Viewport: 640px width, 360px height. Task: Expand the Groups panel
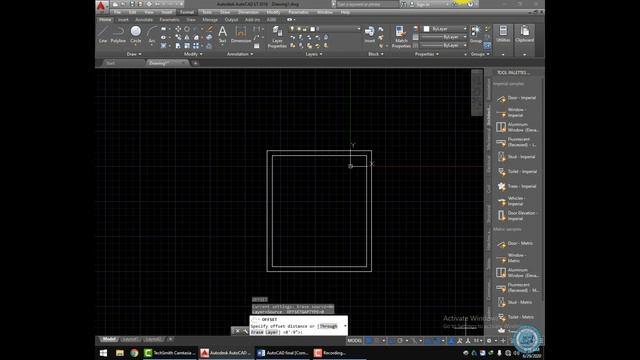(479, 54)
